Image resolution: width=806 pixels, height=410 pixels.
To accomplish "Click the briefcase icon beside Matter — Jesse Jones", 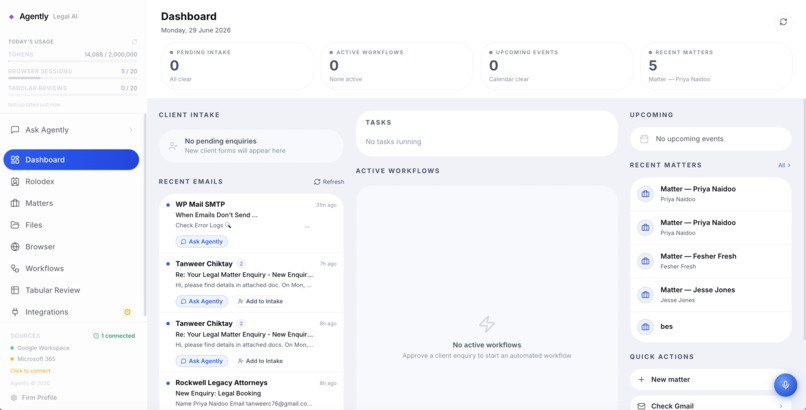I will pyautogui.click(x=645, y=295).
